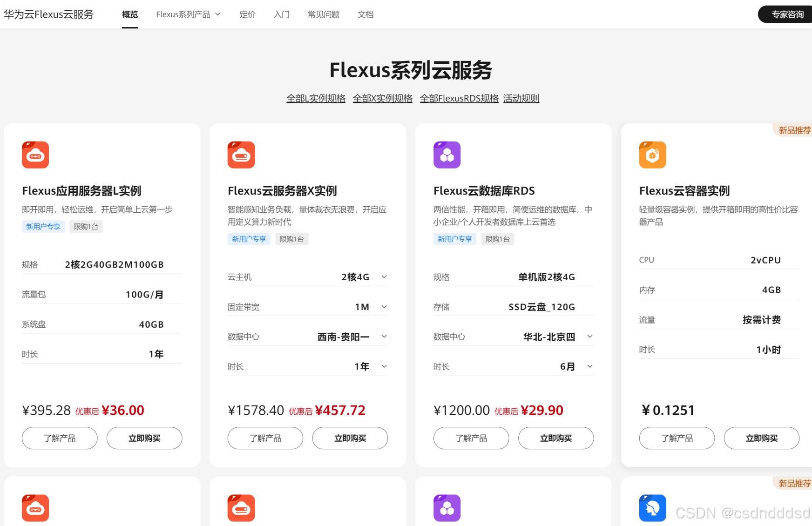Open the 全部X实例规格 link

coord(383,98)
